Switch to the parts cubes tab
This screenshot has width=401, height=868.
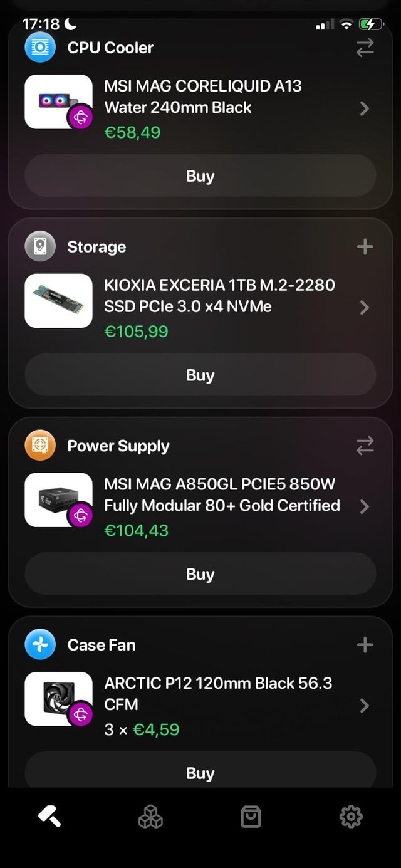[150, 816]
